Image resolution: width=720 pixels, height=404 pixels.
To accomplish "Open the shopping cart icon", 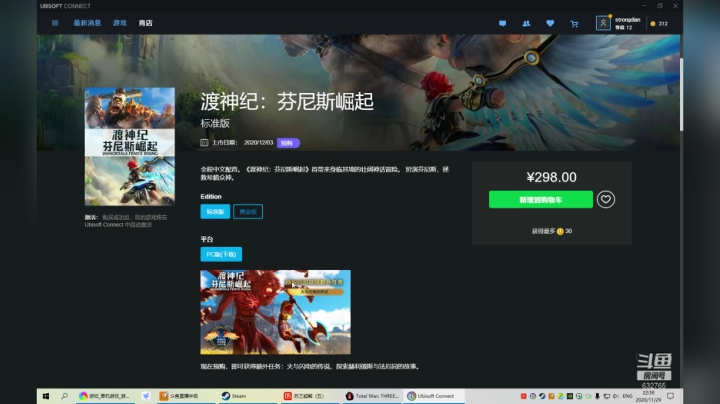I will click(x=574, y=23).
